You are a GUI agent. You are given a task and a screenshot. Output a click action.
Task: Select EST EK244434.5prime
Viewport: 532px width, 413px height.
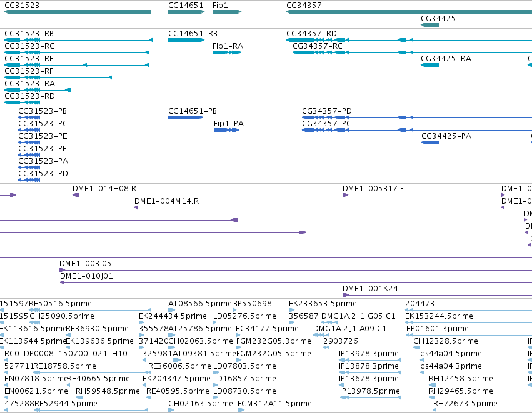(x=141, y=322)
